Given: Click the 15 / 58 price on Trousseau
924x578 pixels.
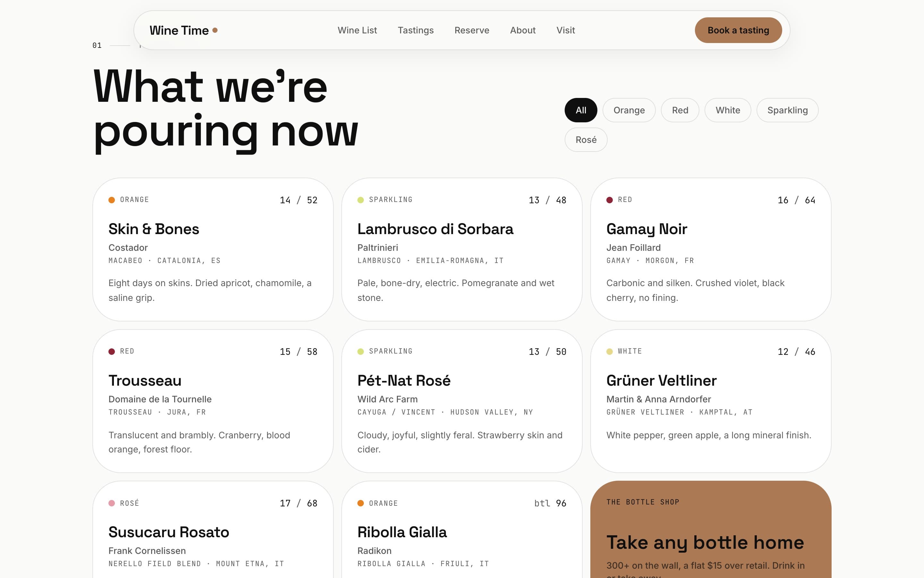Looking at the screenshot, I should coord(299,352).
